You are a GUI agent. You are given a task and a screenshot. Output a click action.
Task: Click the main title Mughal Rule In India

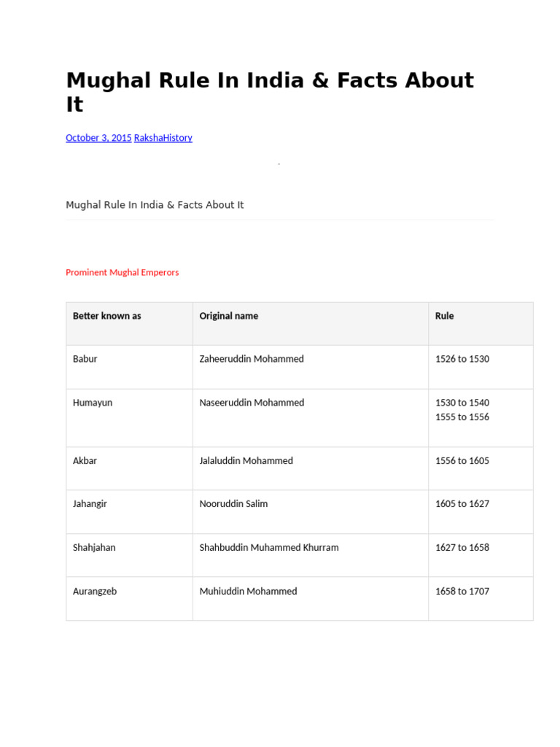point(270,92)
